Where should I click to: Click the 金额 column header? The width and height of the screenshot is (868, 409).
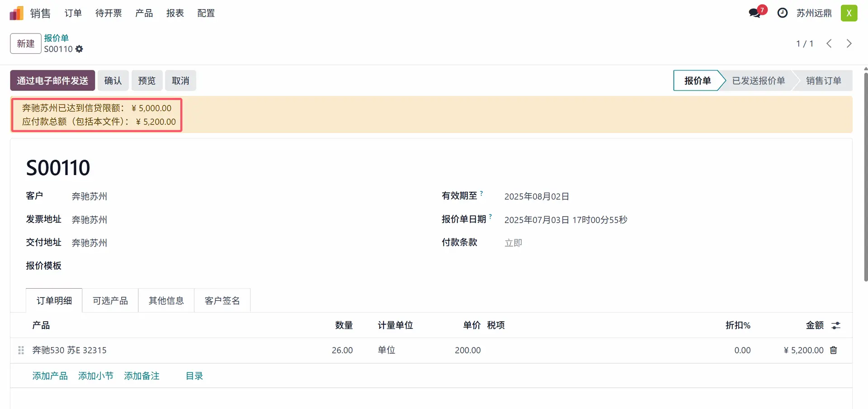tap(815, 325)
